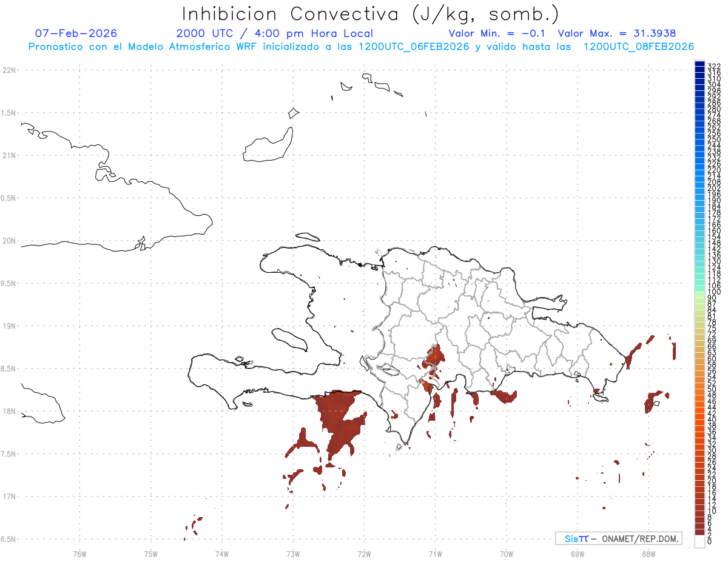Click the "68W" longitude label
728x562 pixels.
[649, 554]
